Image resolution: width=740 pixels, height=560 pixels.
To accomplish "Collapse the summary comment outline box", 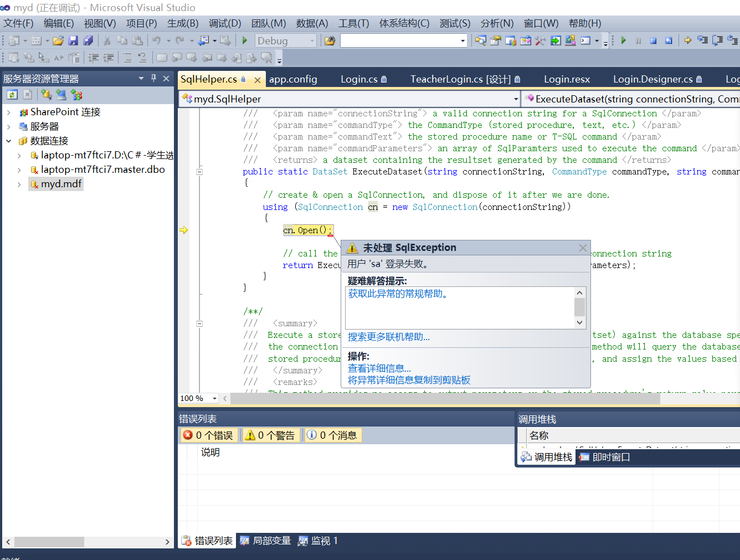I will [x=199, y=323].
